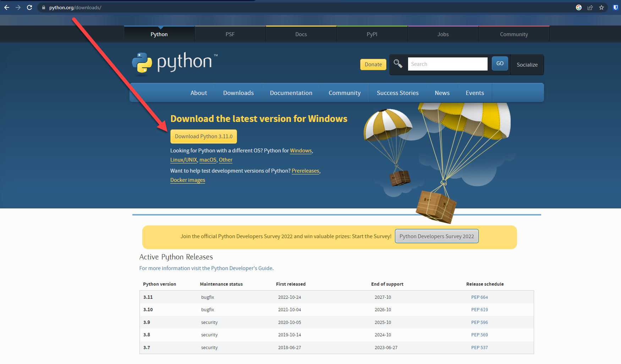Click Download Python 3.11.0 button
This screenshot has width=621, height=364.
click(x=204, y=136)
